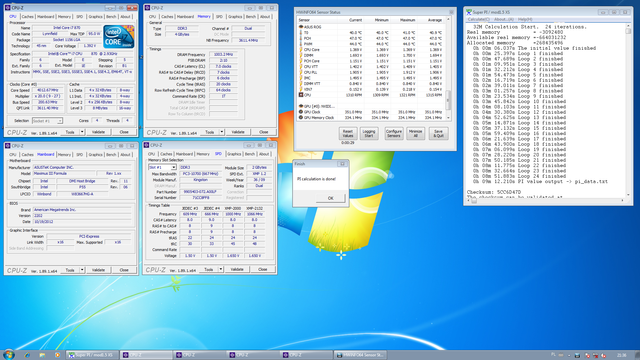
Task: Activate the last CPU-Z taskbar button
Action: pos(307,355)
